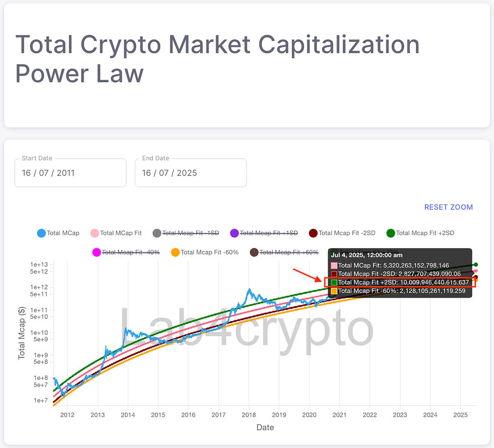This screenshot has height=448, width=494.
Task: Click the magenta -40% legend circle
Action: point(96,252)
